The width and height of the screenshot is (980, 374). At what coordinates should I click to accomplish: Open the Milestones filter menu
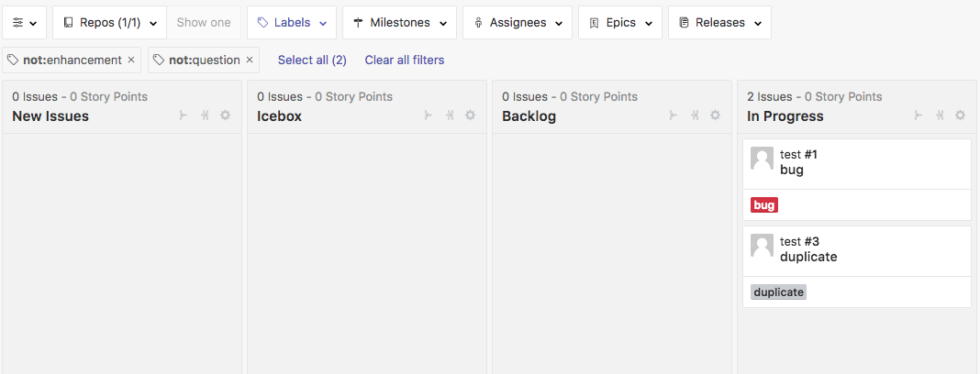point(399,23)
